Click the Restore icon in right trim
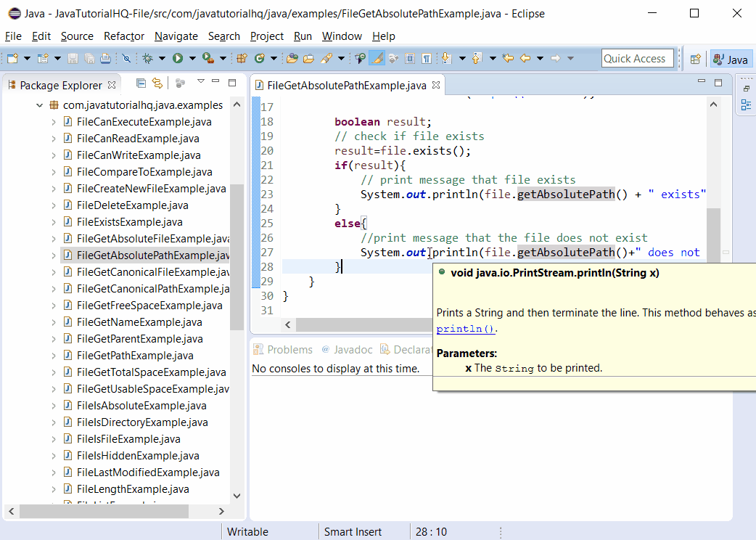This screenshot has width=756, height=540. [747, 89]
